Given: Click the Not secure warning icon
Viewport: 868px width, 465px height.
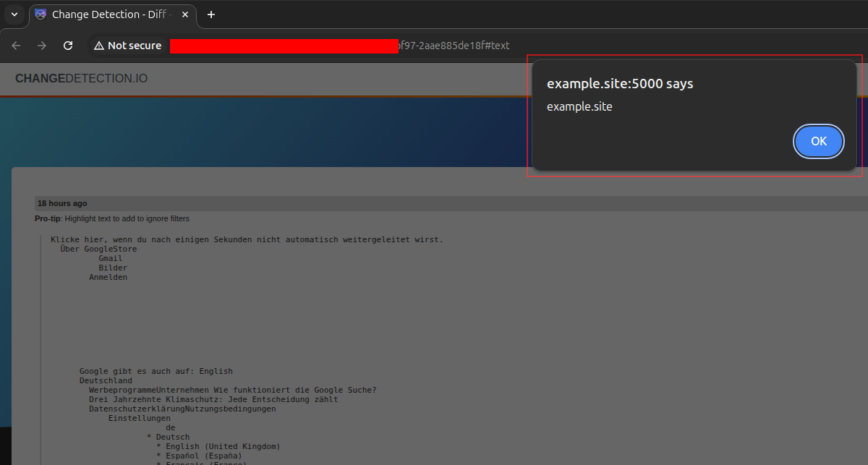Looking at the screenshot, I should pos(99,46).
